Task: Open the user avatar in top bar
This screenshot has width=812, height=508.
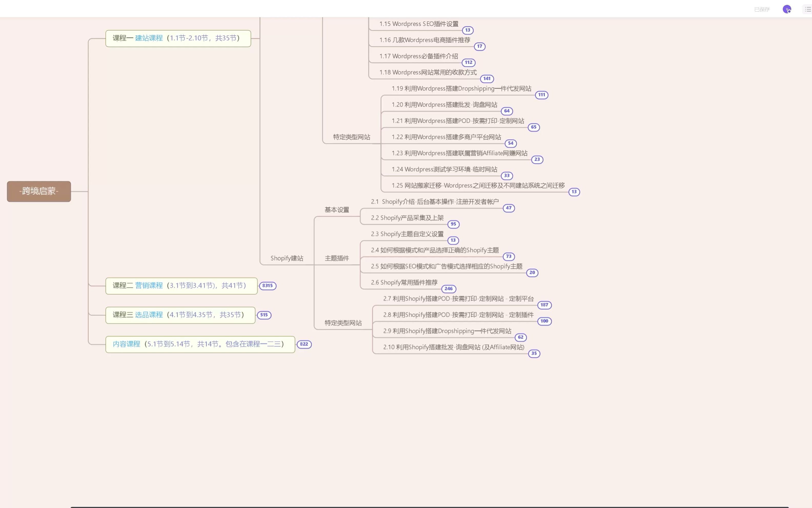Action: (786, 9)
